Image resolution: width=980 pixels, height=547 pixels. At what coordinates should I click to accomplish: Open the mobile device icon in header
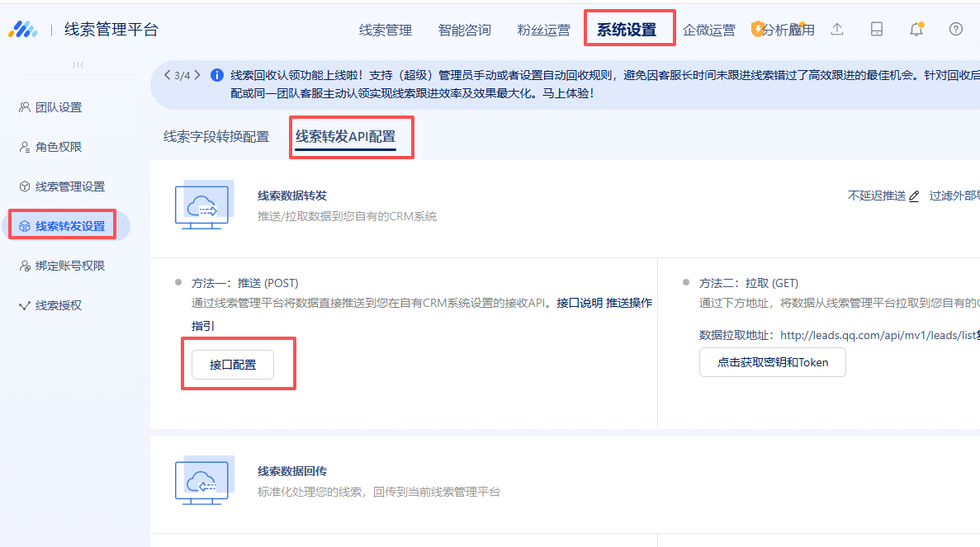[x=877, y=30]
